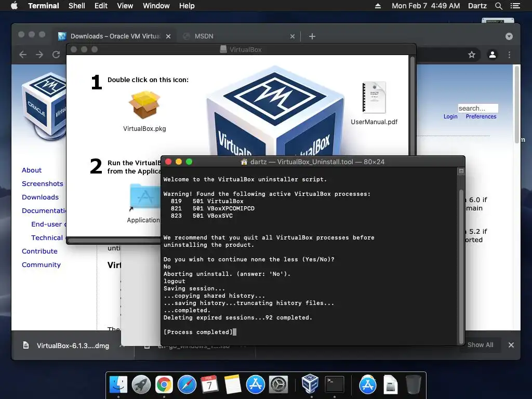Open a new Chrome tab
This screenshot has height=399, width=532.
point(312,36)
